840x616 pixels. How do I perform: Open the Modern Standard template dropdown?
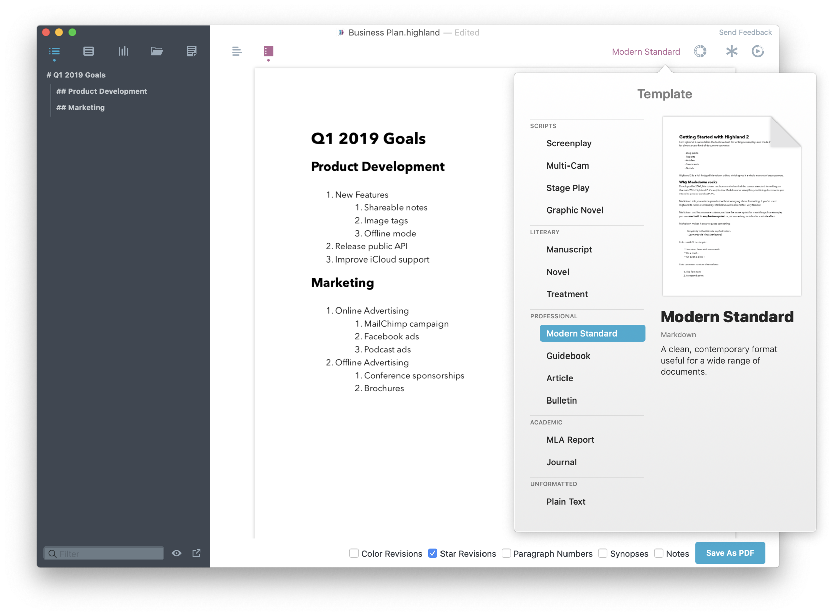click(645, 52)
